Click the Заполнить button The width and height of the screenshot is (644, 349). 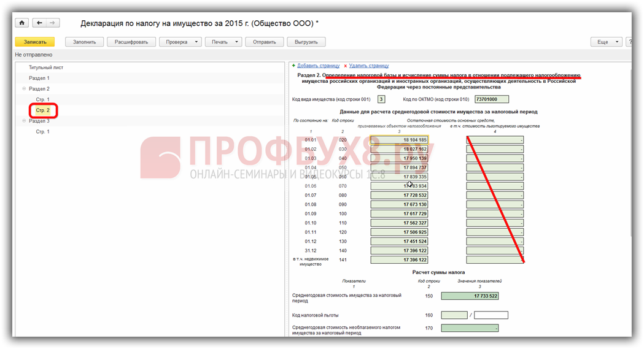point(84,42)
